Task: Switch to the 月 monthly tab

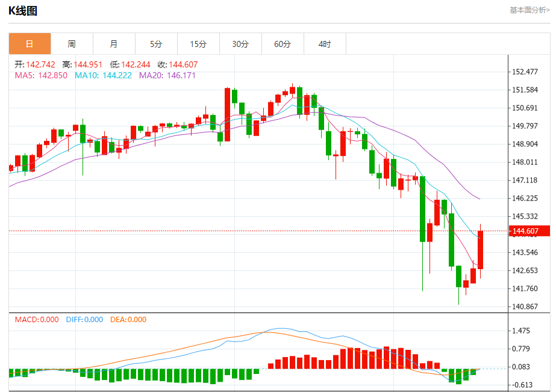Action: [x=114, y=43]
